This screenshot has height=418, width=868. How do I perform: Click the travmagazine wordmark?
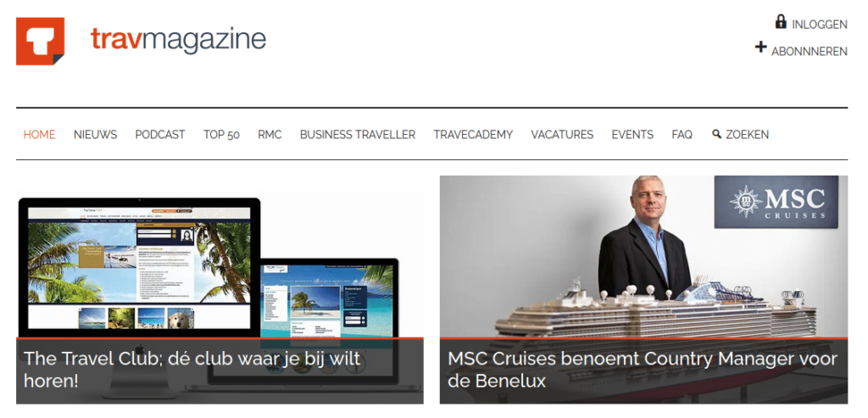coord(178,41)
